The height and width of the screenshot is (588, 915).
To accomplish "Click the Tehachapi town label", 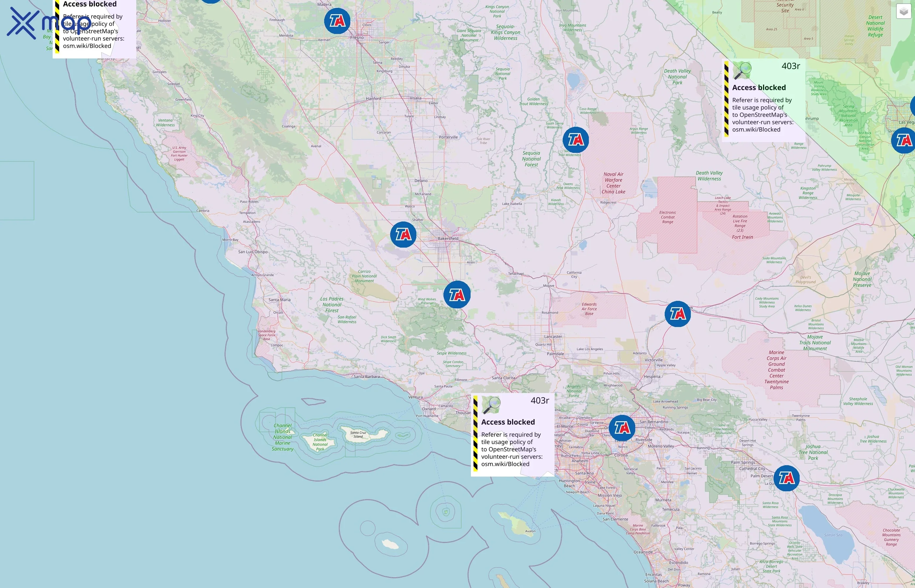I will click(516, 273).
